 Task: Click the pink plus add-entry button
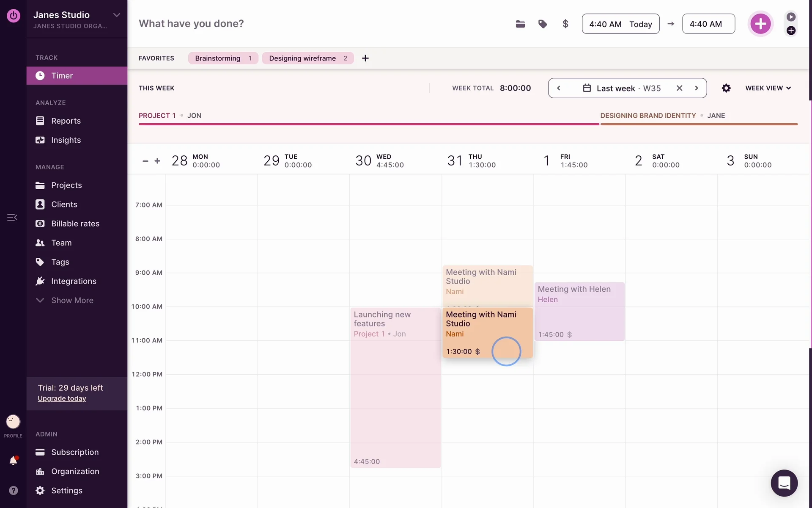pyautogui.click(x=760, y=24)
